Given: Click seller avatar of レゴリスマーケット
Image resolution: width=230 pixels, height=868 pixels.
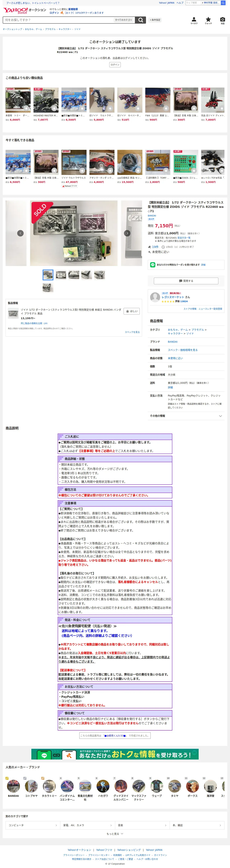Looking at the screenshot, I should pyautogui.click(x=155, y=297).
